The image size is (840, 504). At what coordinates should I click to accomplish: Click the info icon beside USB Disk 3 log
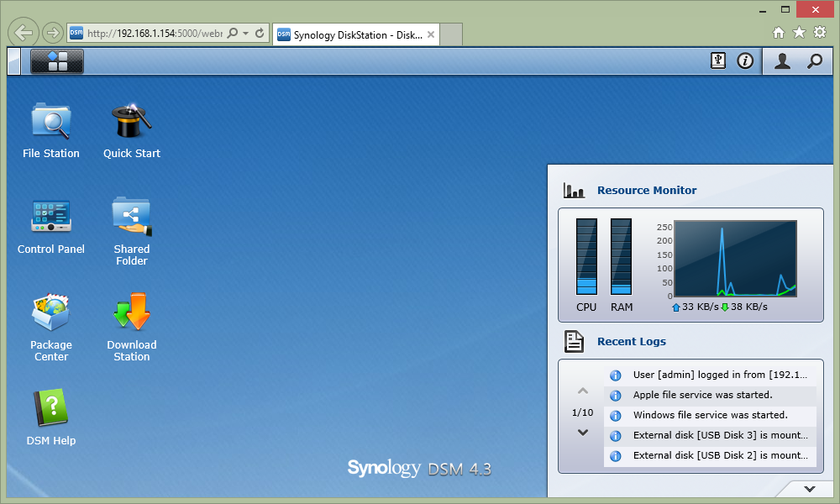click(x=616, y=436)
